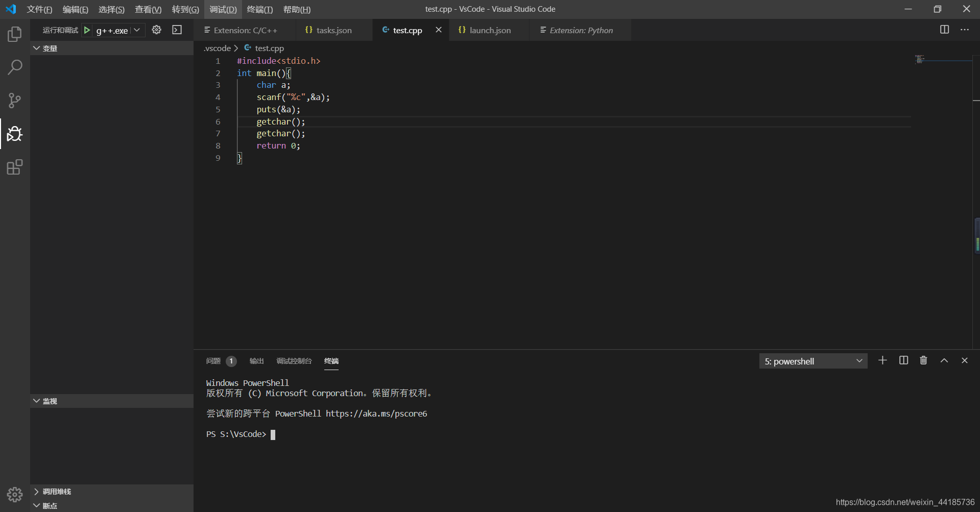Open the 文件(F) menu
This screenshot has width=980, height=512.
tap(39, 9)
